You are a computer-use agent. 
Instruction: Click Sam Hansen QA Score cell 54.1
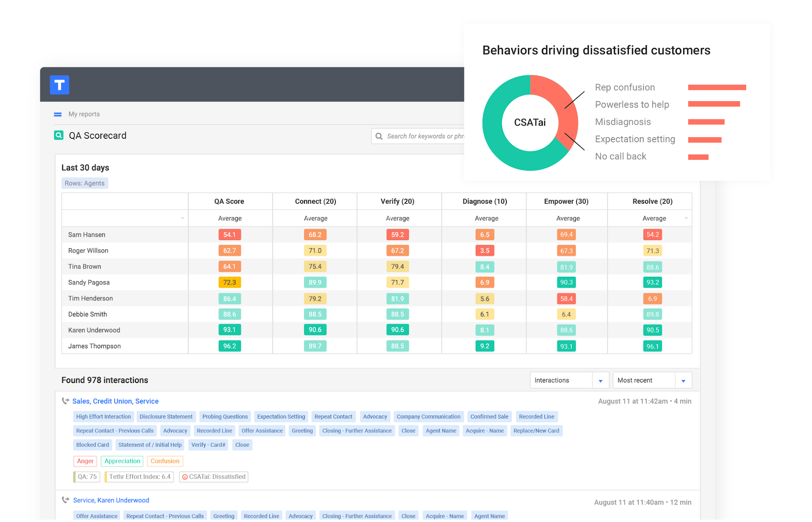230,235
